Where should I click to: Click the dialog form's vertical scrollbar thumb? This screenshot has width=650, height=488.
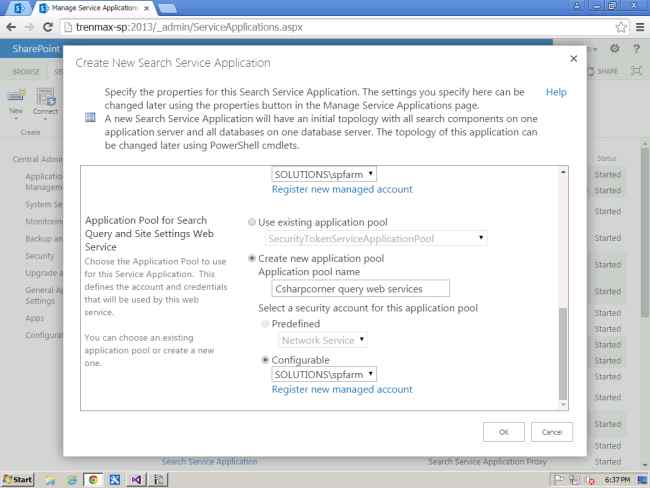[x=563, y=352]
